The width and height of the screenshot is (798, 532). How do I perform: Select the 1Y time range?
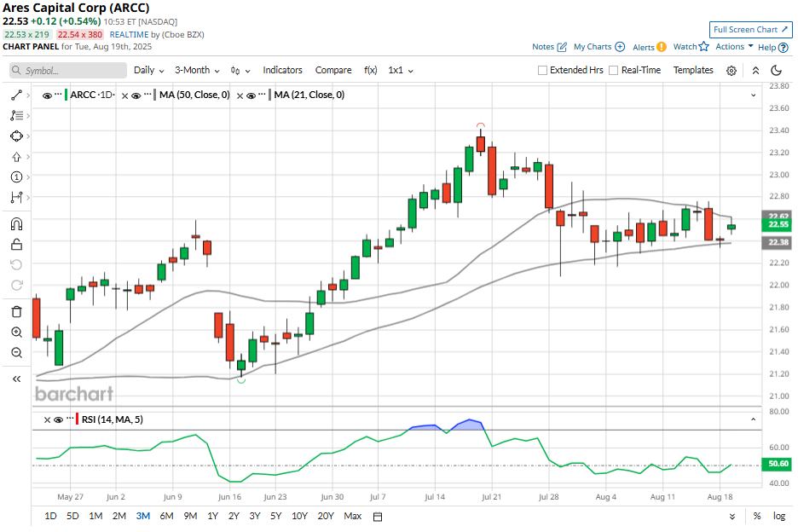click(x=213, y=516)
